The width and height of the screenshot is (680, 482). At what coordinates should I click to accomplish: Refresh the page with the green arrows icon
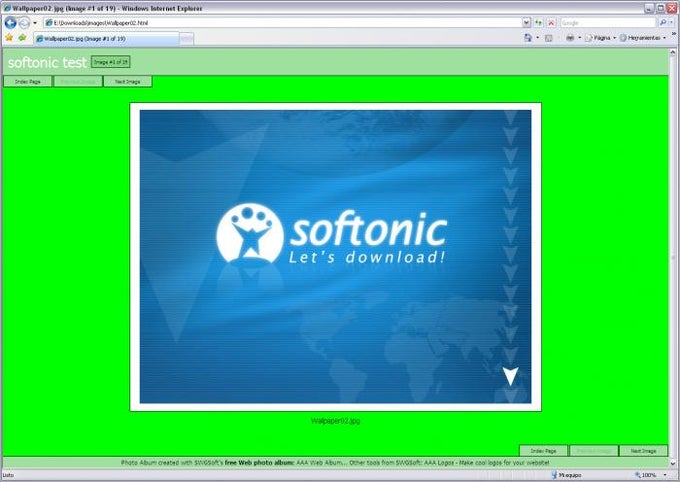[539, 23]
